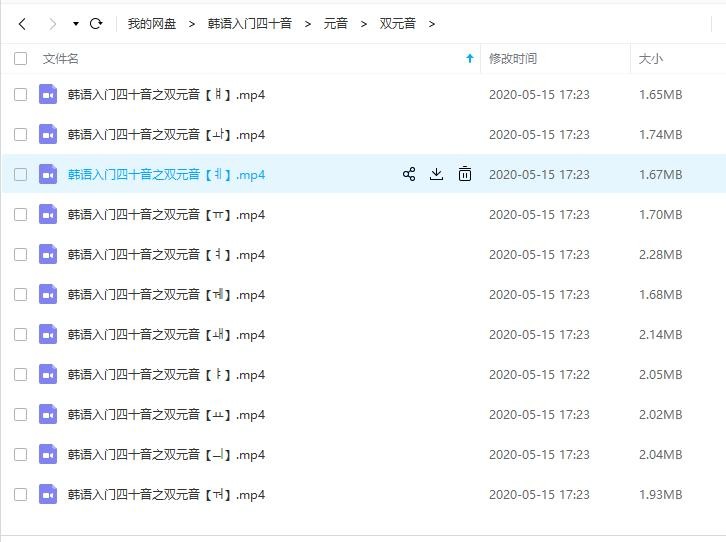Image resolution: width=726 pixels, height=542 pixels.
Task: Open the 1.74MB video file by name
Action: pyautogui.click(x=166, y=135)
